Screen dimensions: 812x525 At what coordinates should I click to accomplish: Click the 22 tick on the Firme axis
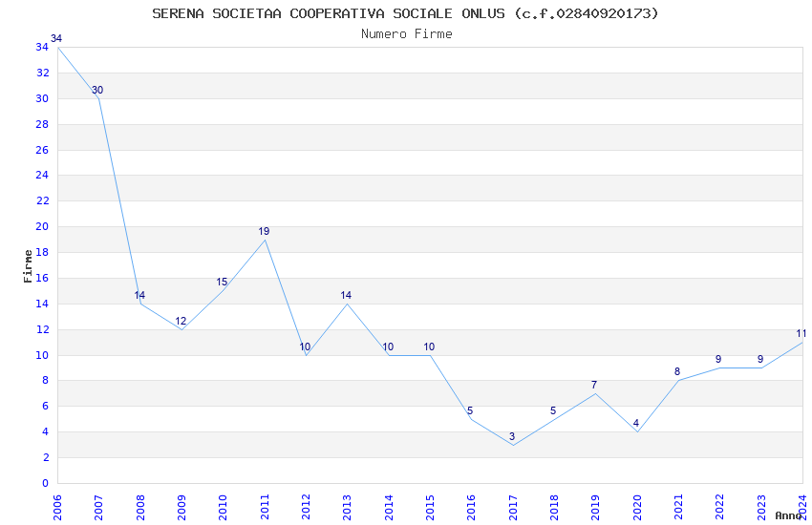tap(42, 200)
